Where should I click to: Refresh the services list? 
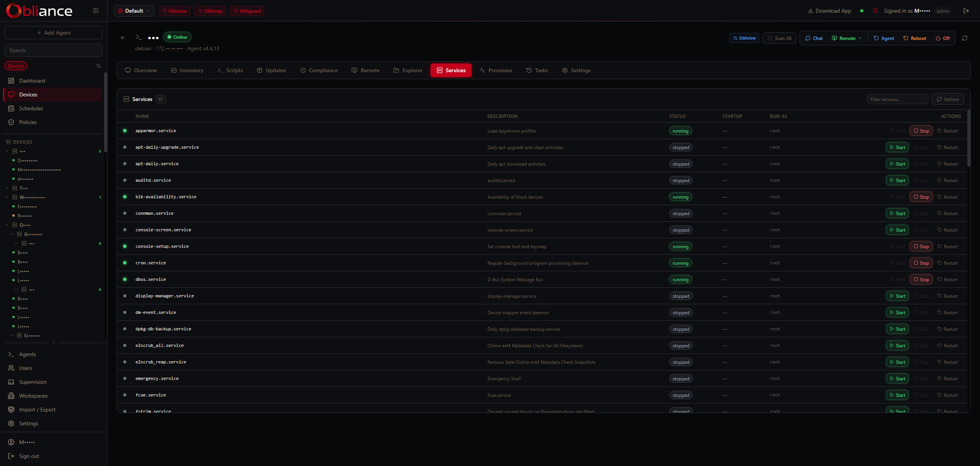[947, 99]
